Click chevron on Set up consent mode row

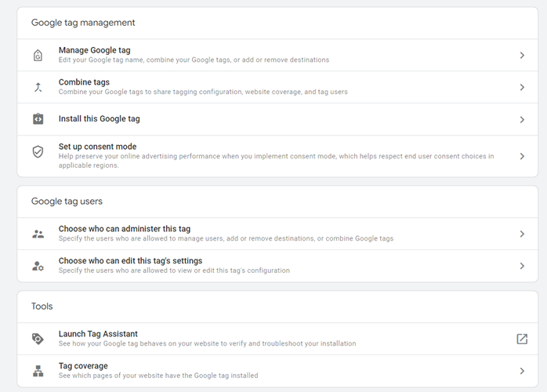[x=522, y=156]
